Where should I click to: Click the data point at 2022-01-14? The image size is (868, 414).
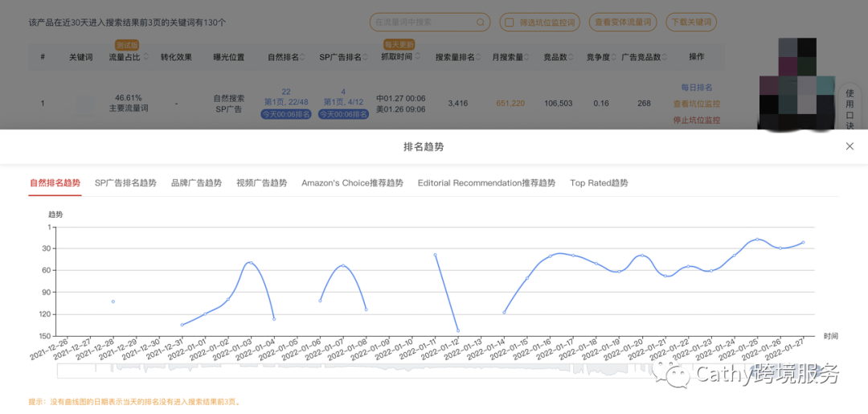[504, 313]
